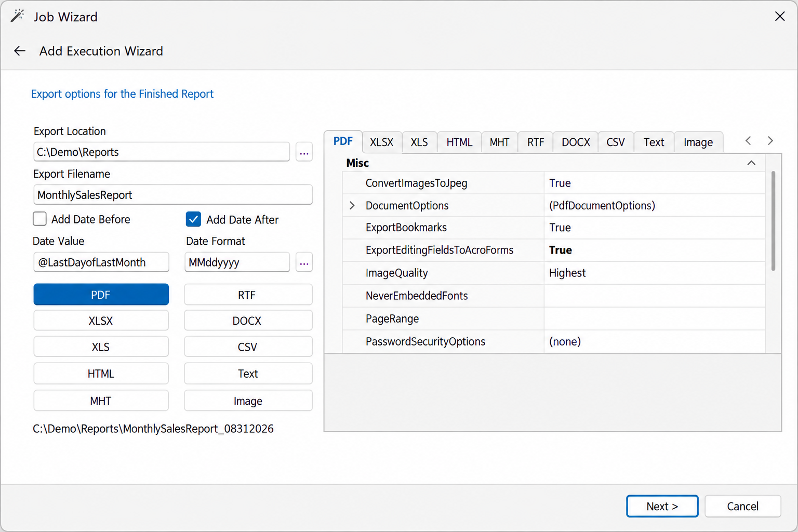Select the ExportBookmarks True value cell
The image size is (798, 532).
pyautogui.click(x=654, y=228)
